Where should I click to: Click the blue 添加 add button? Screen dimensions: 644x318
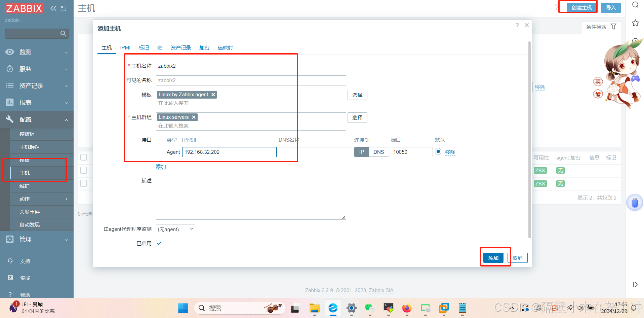click(493, 258)
